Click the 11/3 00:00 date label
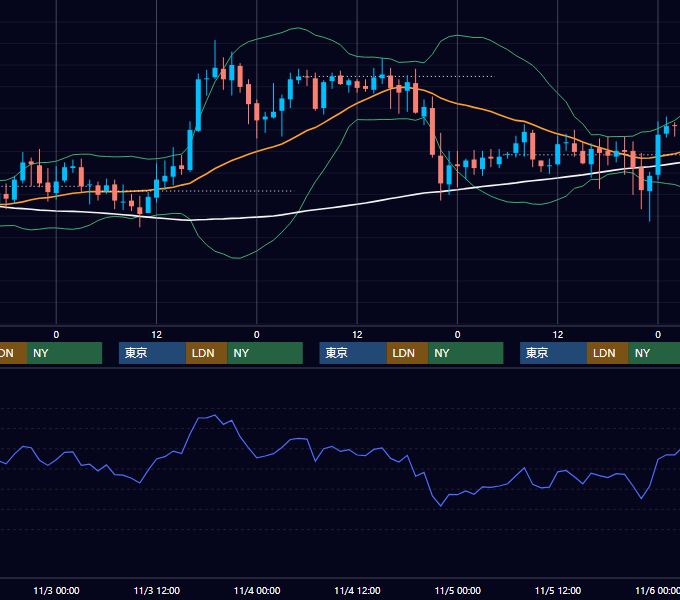 (56, 590)
